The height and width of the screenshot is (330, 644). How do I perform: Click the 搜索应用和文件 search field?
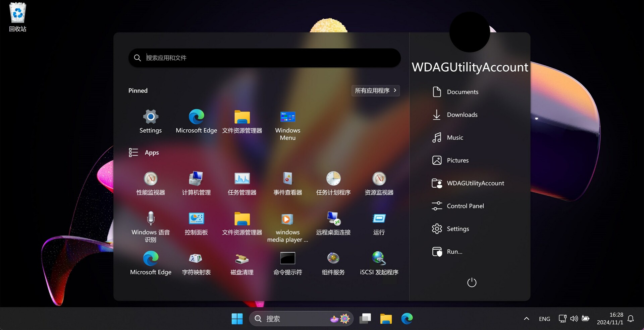pyautogui.click(x=265, y=58)
